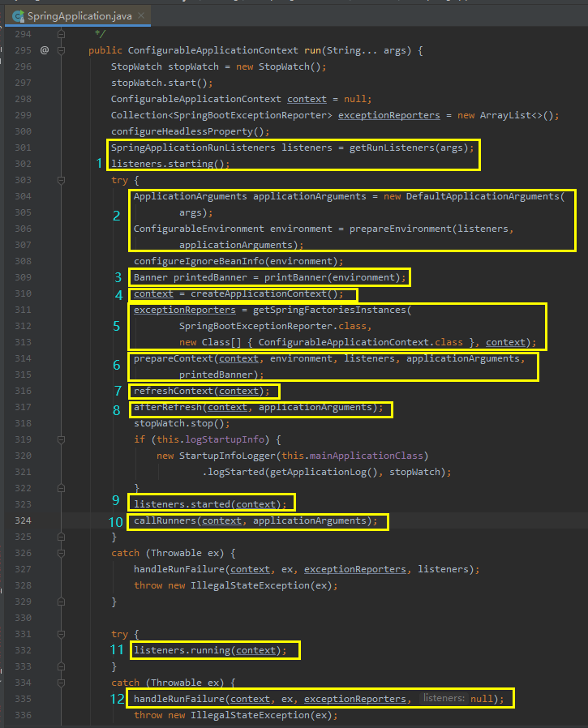Click the underlined 'context' variable on line 298
Screen dimensions: 588x728
pos(307,99)
